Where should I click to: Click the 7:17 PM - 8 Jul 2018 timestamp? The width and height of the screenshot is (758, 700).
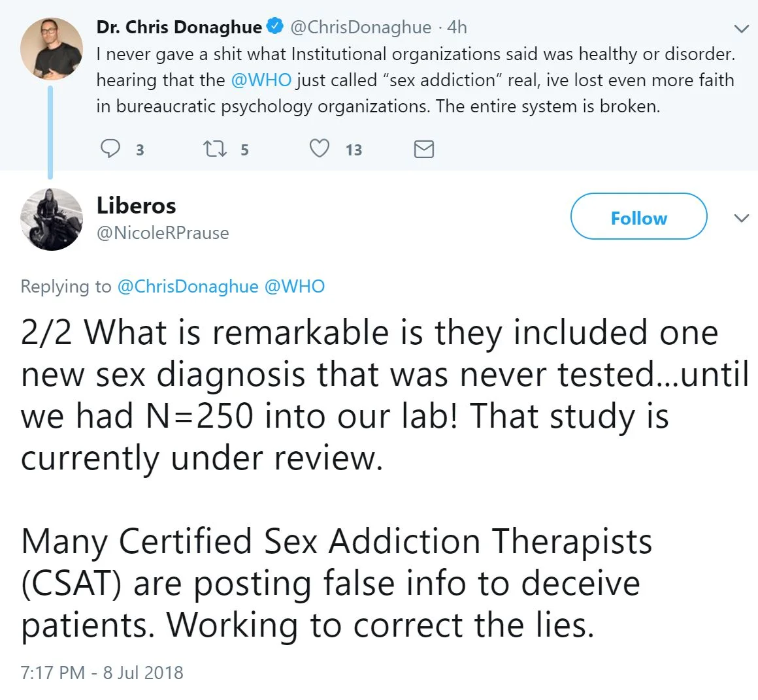(x=102, y=673)
